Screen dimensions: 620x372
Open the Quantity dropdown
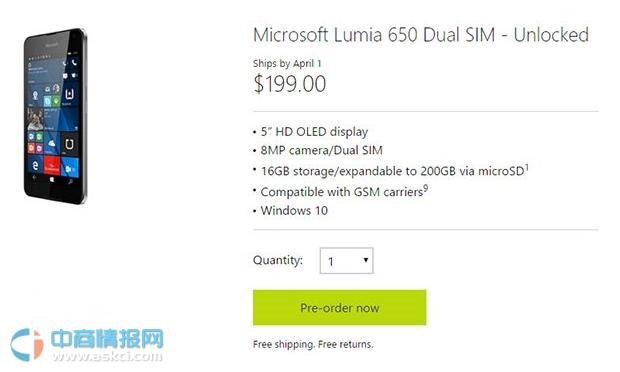click(x=346, y=261)
